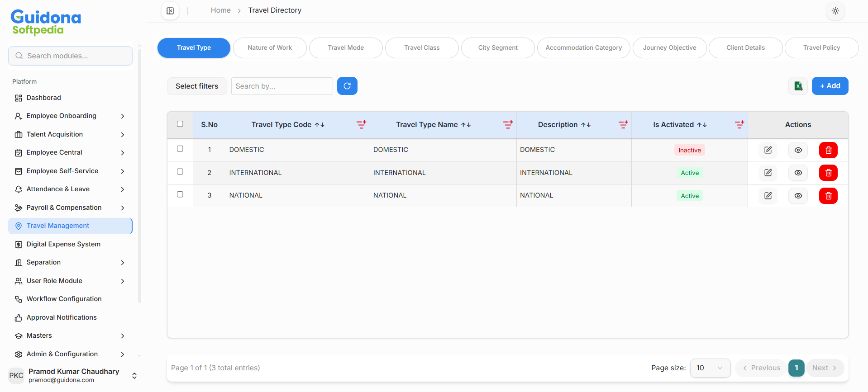
Task: Click the Select filters button
Action: click(197, 86)
